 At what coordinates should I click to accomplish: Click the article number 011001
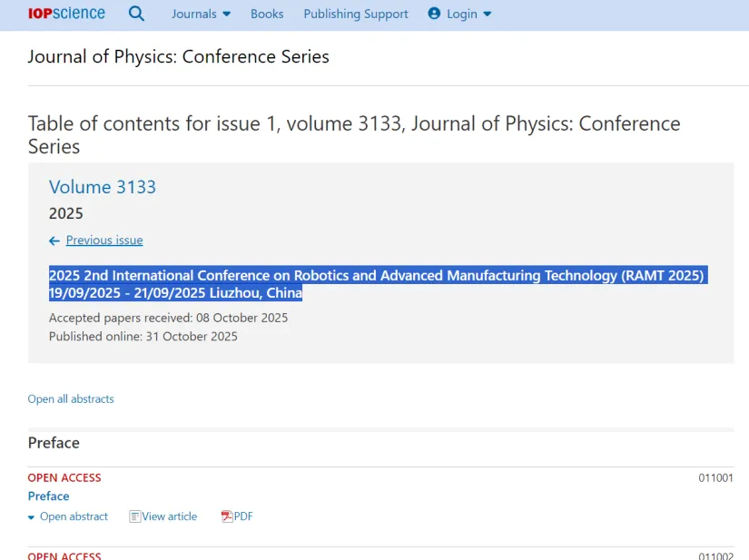[x=715, y=477]
